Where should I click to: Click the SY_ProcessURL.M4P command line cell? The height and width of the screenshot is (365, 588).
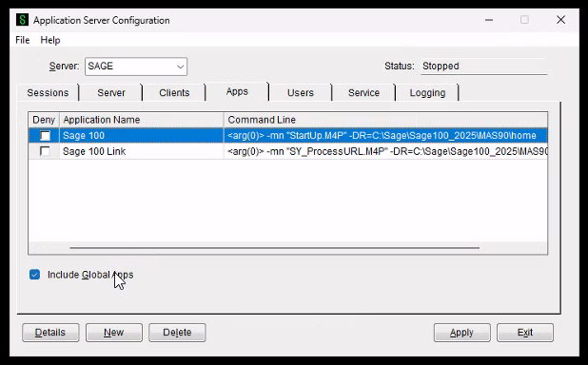coord(385,151)
